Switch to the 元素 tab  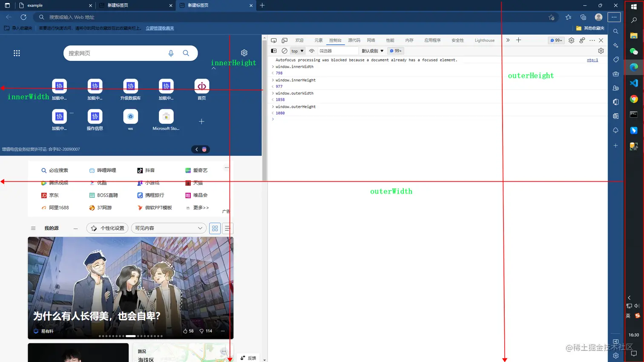pyautogui.click(x=319, y=41)
